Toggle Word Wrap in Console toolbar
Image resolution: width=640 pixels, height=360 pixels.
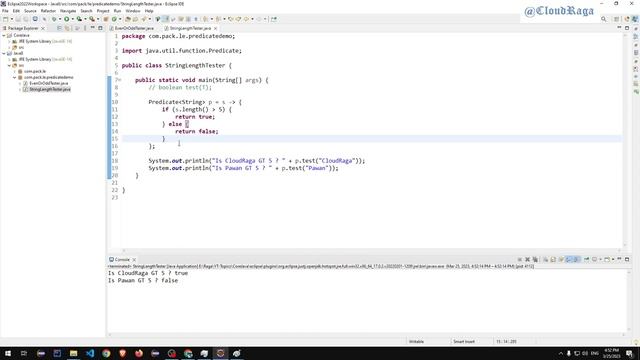pos(562,260)
